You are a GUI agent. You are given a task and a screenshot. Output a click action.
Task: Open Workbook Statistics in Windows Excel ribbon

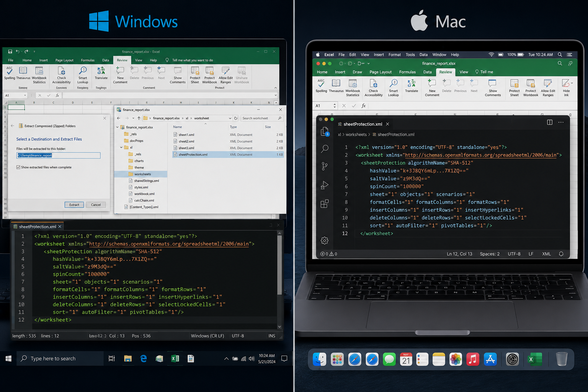point(39,75)
